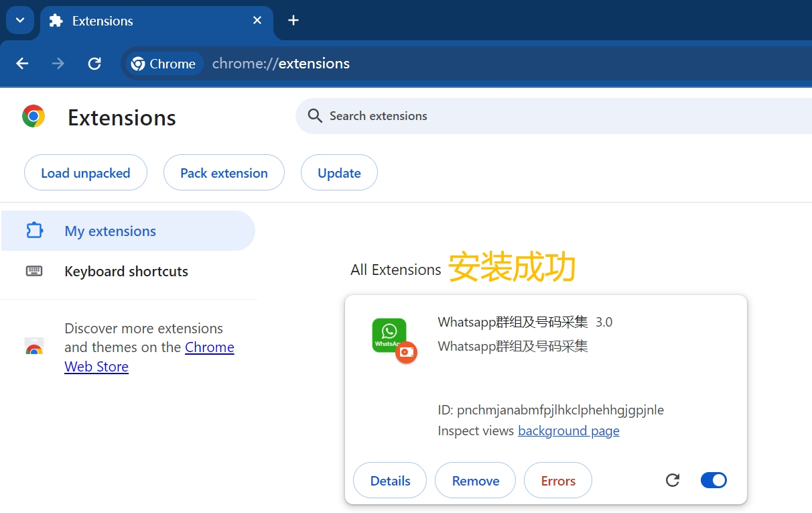Viewport: 812px width, 513px height.
Task: Reload the page with refresh icon
Action: pos(94,64)
